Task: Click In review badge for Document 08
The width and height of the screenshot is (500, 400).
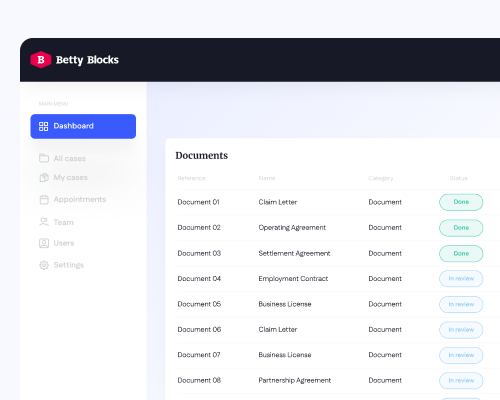Action: [x=461, y=380]
